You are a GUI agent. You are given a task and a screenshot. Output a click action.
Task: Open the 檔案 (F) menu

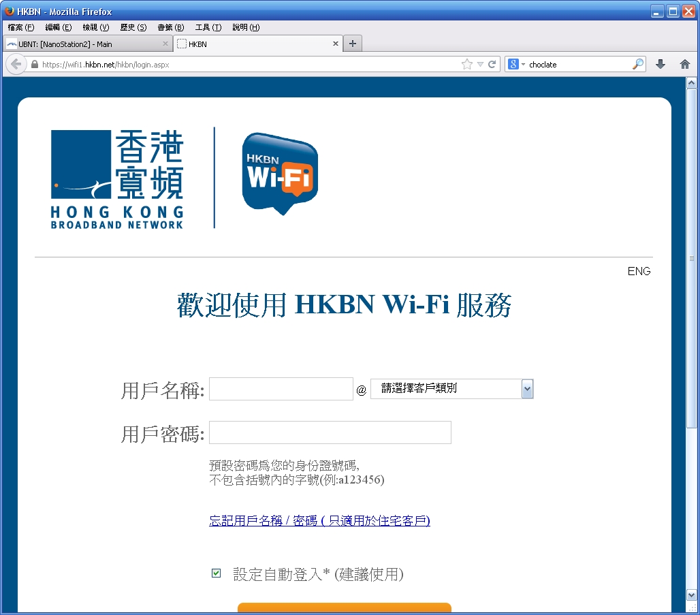point(21,27)
